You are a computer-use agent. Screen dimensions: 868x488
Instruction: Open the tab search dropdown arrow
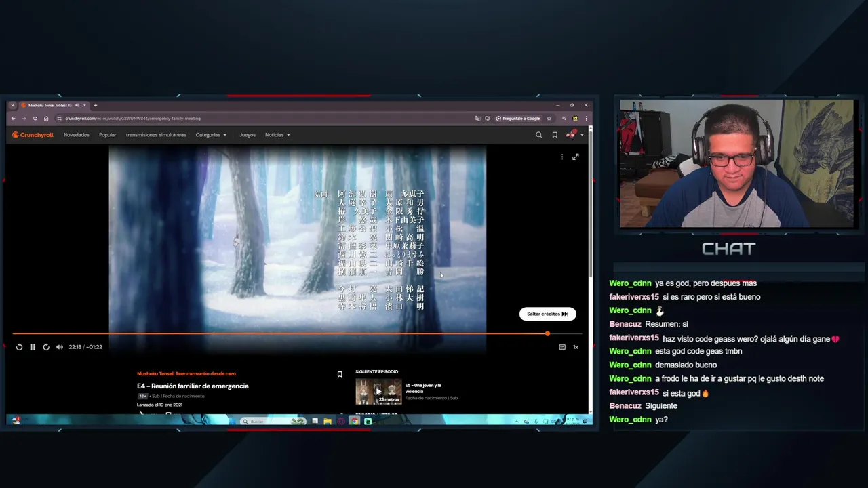pos(12,105)
